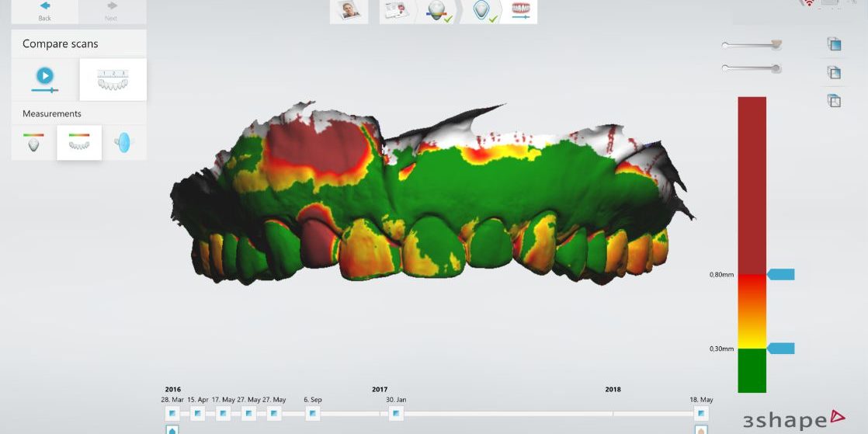Select the 30. Jan scan on timeline
868x434 pixels.
tap(396, 414)
